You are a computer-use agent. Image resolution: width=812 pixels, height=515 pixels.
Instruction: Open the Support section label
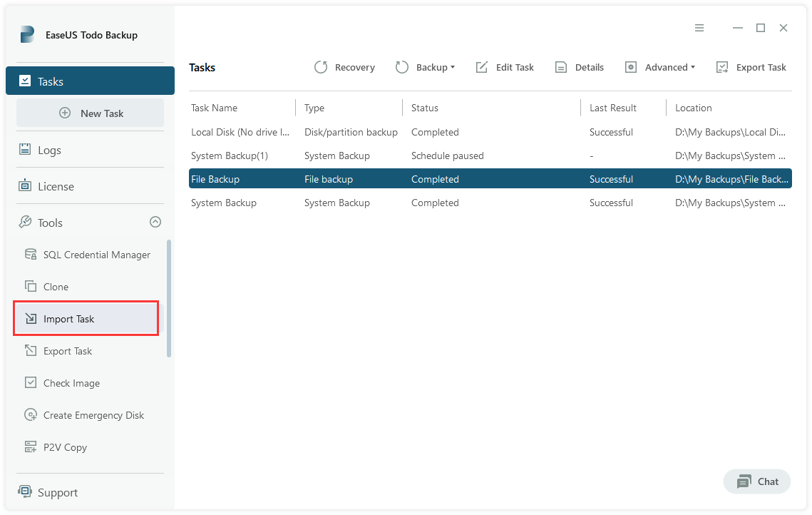[58, 493]
